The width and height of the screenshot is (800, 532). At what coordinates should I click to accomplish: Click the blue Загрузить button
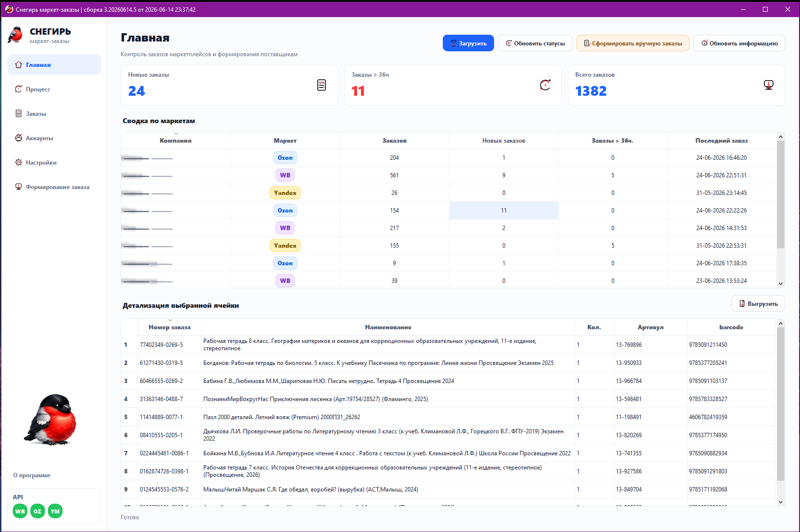[468, 43]
